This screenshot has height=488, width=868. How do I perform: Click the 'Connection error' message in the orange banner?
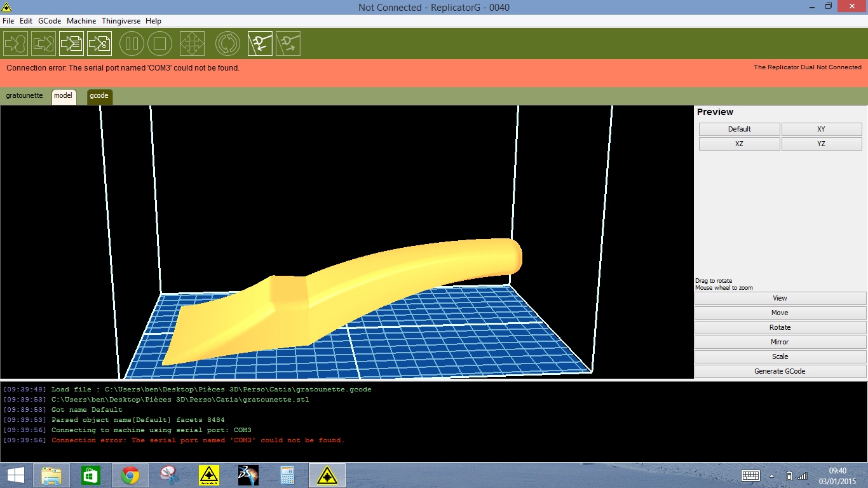tap(123, 68)
